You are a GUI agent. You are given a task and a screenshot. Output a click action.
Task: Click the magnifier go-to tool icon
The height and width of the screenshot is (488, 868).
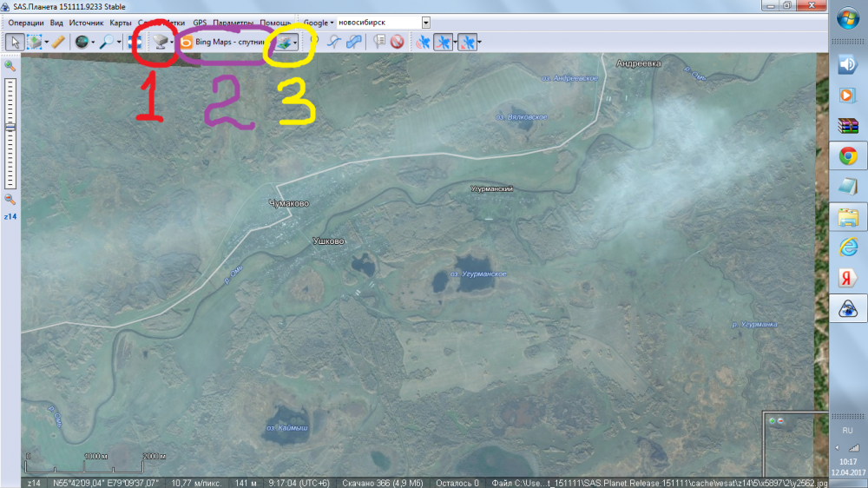pos(106,41)
